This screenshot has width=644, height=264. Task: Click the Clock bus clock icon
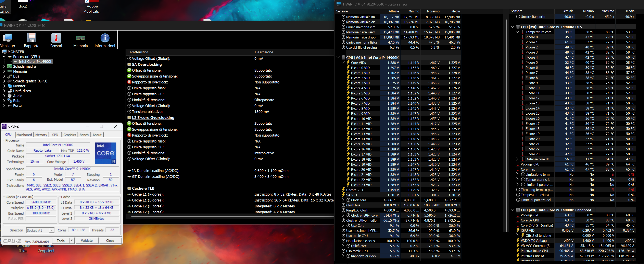click(x=343, y=205)
